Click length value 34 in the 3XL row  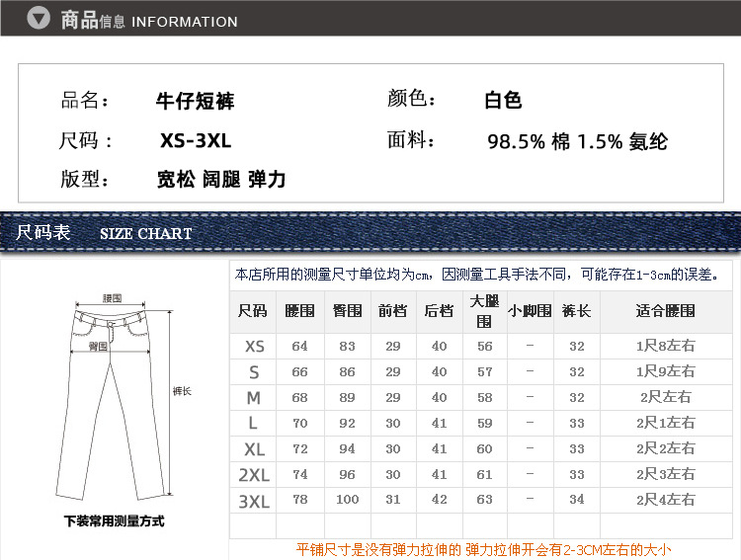tap(577, 500)
